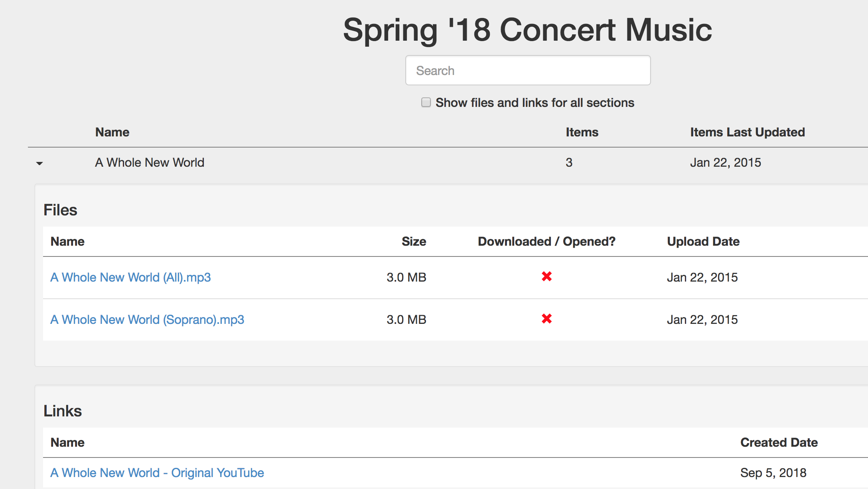This screenshot has width=868, height=489.
Task: Click the Created Date column header
Action: coord(779,442)
